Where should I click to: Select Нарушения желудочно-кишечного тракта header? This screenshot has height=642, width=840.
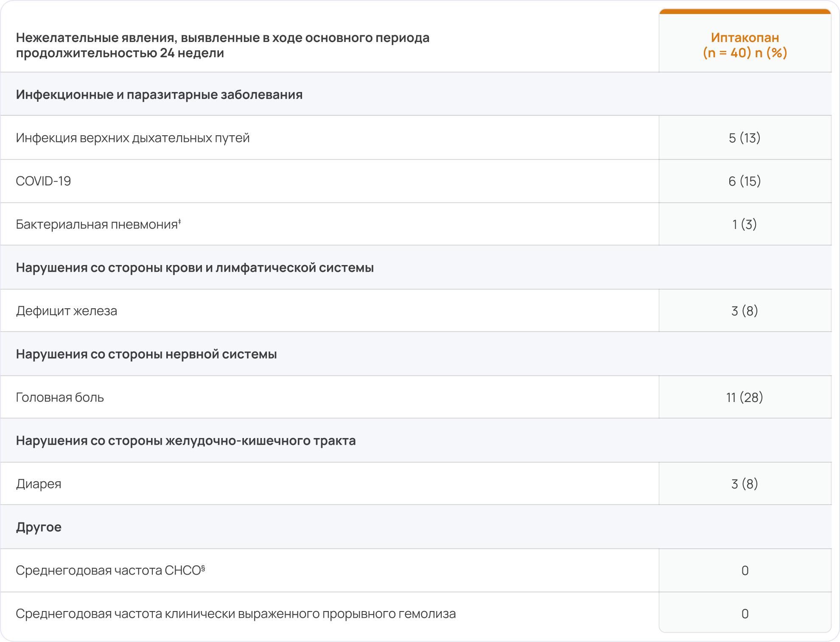186,441
